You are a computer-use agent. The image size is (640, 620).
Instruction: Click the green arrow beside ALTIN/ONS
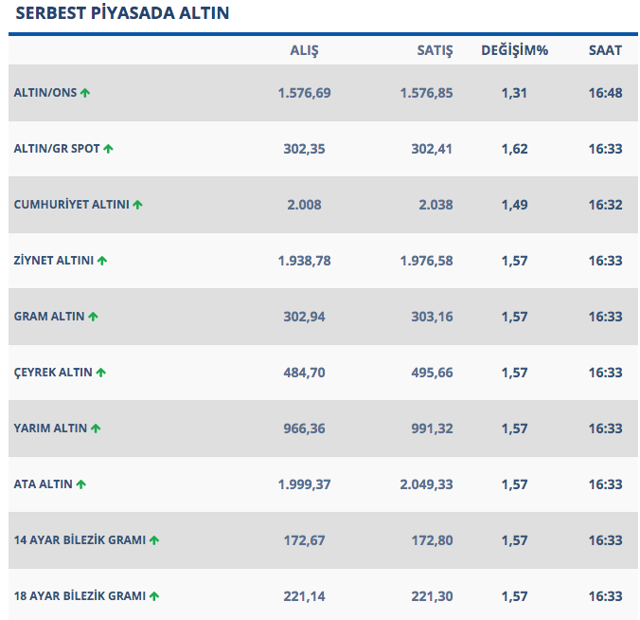point(85,93)
